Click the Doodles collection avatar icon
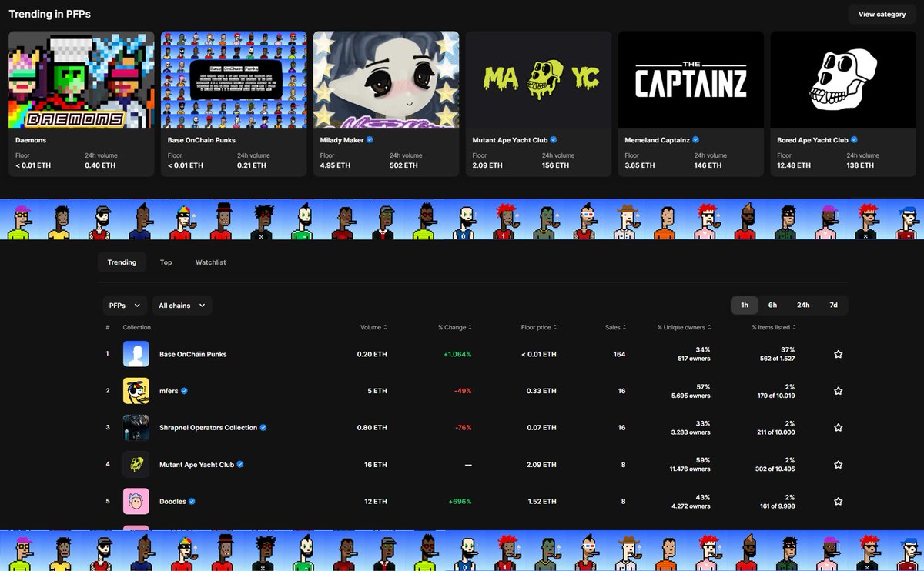The height and width of the screenshot is (571, 924). coord(136,501)
